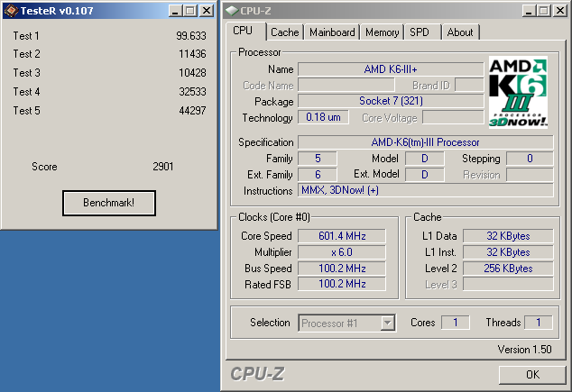Click the TesteR app icon in title bar

pos(11,11)
